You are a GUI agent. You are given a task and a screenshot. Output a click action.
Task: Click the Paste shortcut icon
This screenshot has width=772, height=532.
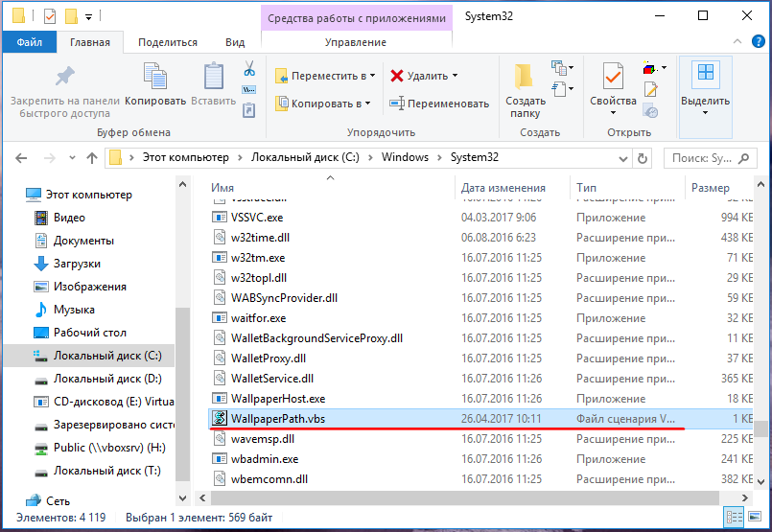[x=249, y=110]
